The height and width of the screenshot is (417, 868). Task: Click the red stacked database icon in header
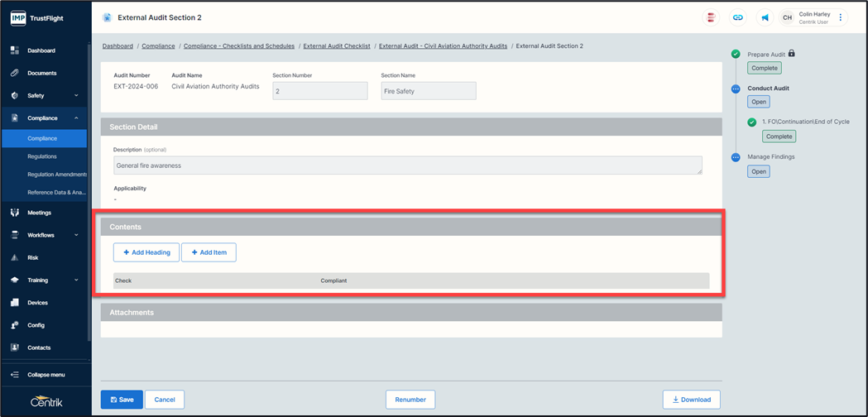click(712, 17)
